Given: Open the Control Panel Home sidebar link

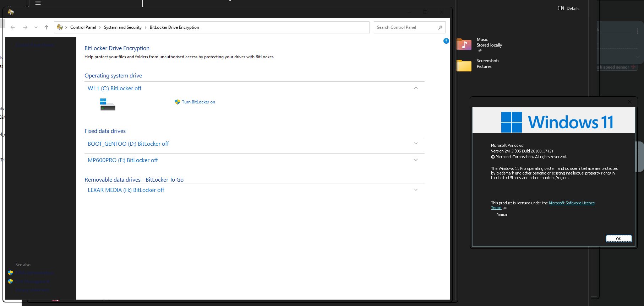Looking at the screenshot, I should [x=36, y=45].
